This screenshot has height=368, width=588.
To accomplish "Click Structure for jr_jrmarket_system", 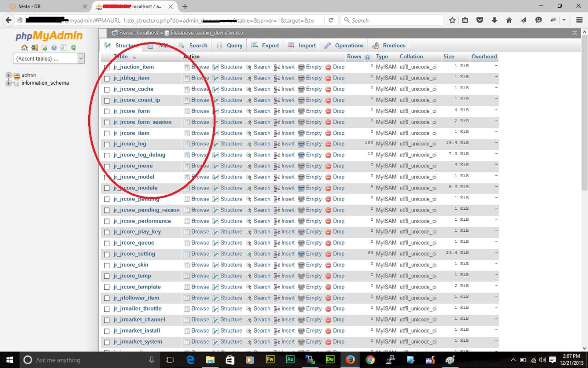I will (x=227, y=342).
